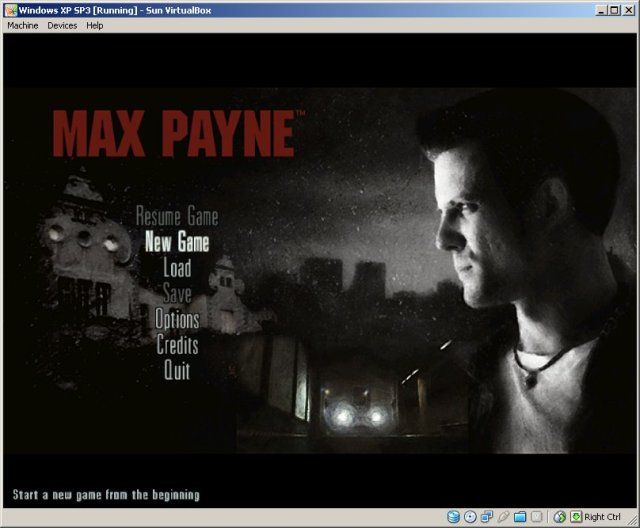Click the CD/DVD drive status icon
Viewport: 640px width, 528px height.
(470, 517)
